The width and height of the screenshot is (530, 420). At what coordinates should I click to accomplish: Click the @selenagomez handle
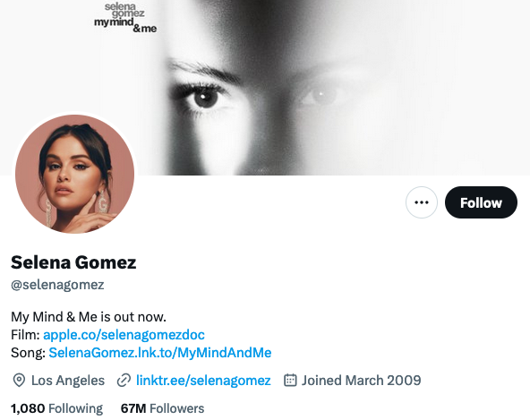tap(57, 285)
